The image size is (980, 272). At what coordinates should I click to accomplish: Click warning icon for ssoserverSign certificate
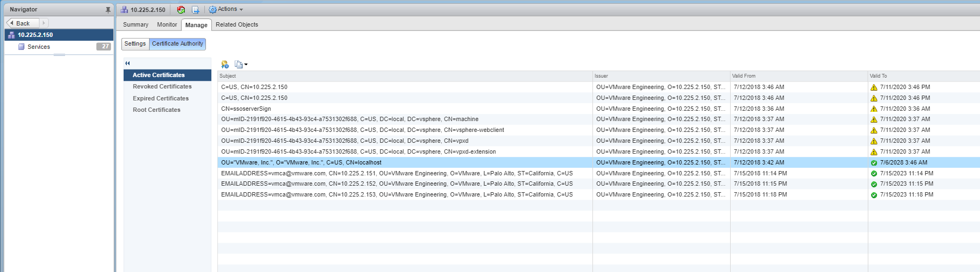tap(874, 109)
